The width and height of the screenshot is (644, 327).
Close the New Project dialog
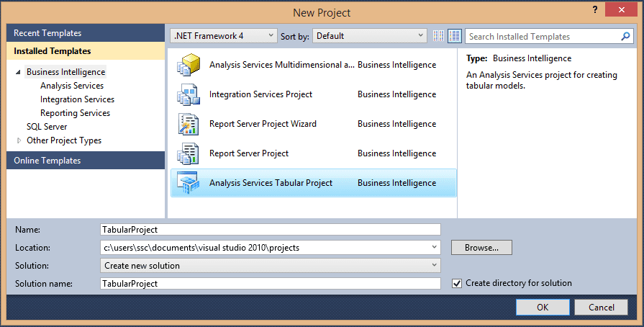click(621, 9)
